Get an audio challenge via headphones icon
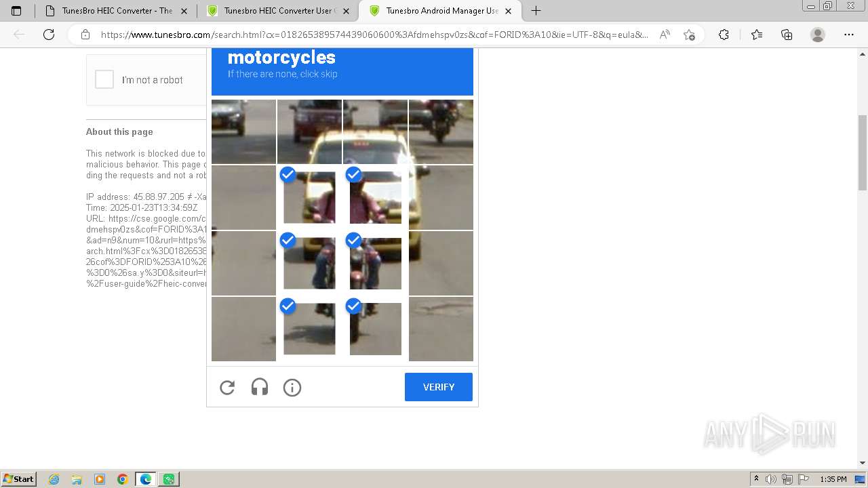868x488 pixels. click(260, 387)
